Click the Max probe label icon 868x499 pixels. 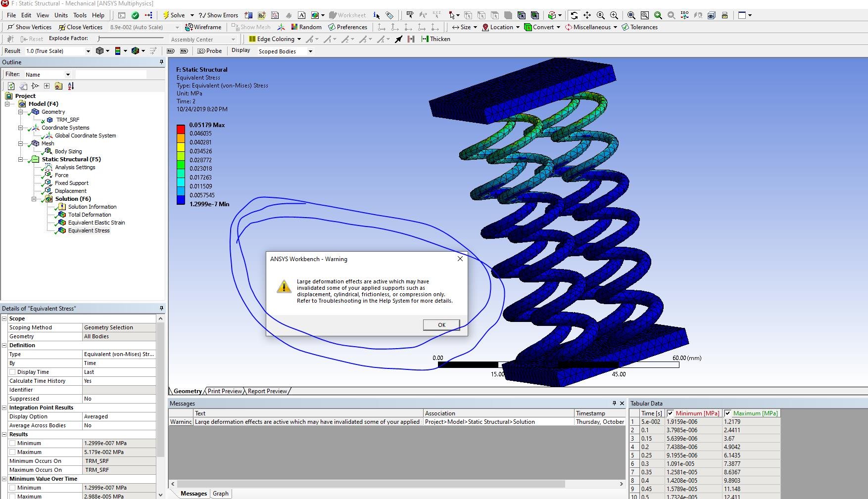pos(171,51)
